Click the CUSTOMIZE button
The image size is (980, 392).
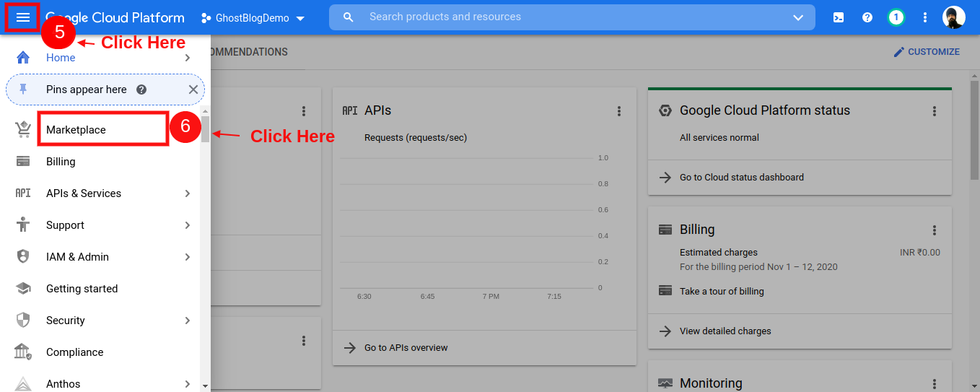point(927,52)
